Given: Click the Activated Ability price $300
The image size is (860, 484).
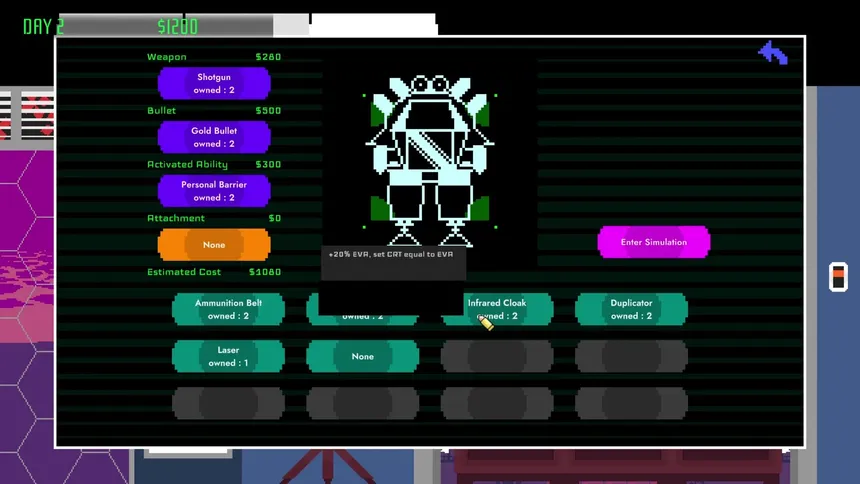Looking at the screenshot, I should (x=268, y=165).
